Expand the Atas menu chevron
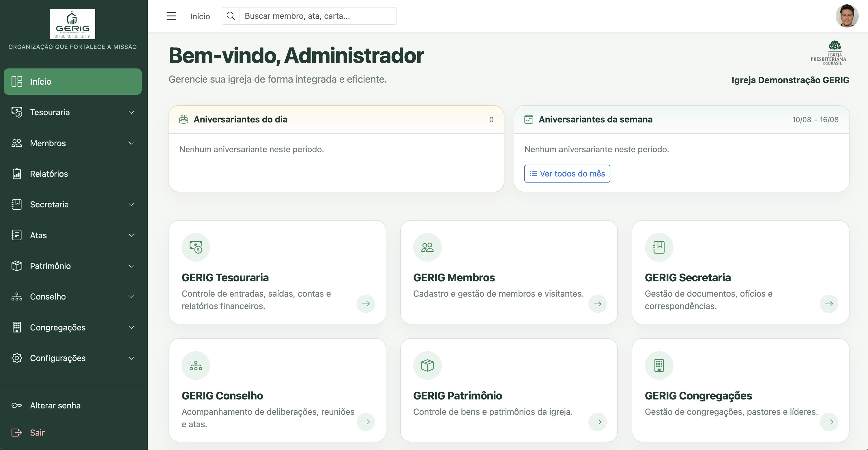868x450 pixels. 131,235
